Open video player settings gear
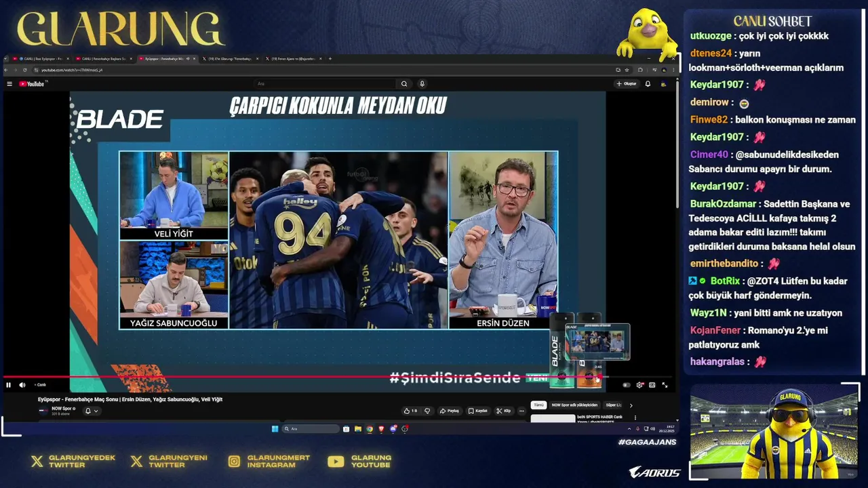This screenshot has height=488, width=868. [639, 385]
